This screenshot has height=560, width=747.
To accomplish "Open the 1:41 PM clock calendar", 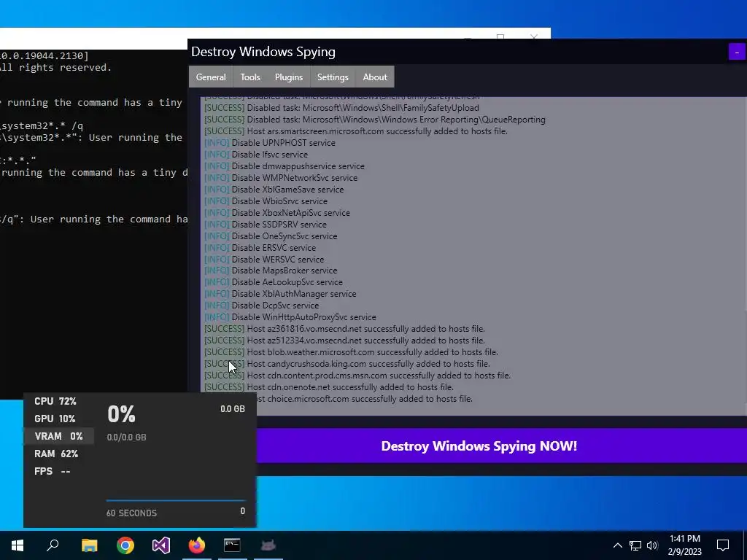I will point(684,545).
